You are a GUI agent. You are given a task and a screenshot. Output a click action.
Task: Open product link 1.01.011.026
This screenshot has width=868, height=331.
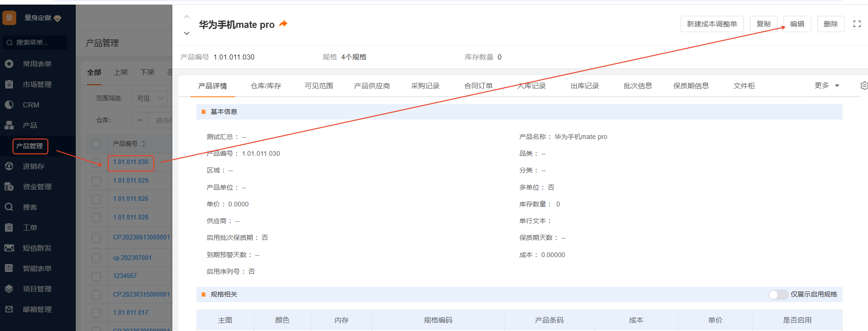coord(131,199)
